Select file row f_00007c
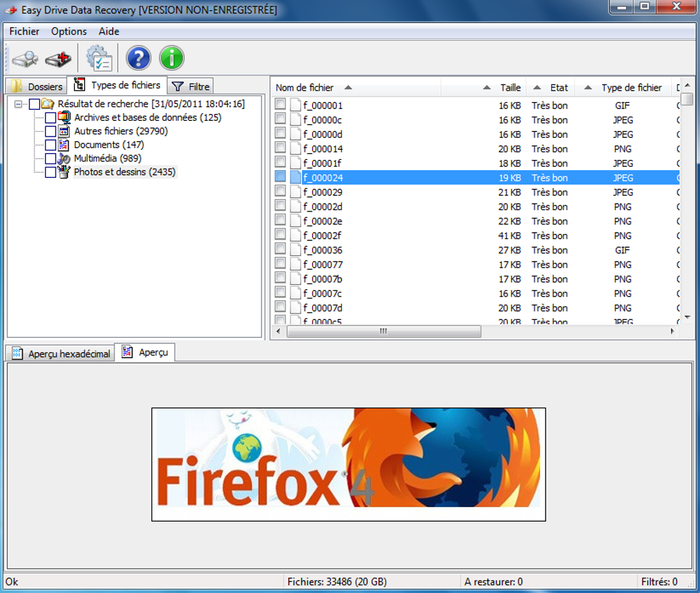This screenshot has height=593, width=700. click(476, 293)
